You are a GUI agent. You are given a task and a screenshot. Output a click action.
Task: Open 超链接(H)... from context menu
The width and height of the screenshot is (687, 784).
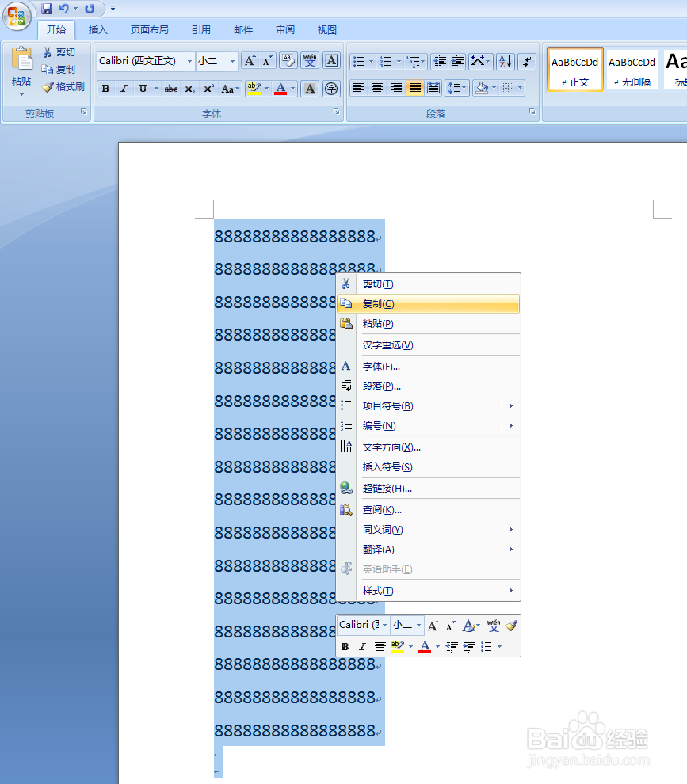point(429,489)
